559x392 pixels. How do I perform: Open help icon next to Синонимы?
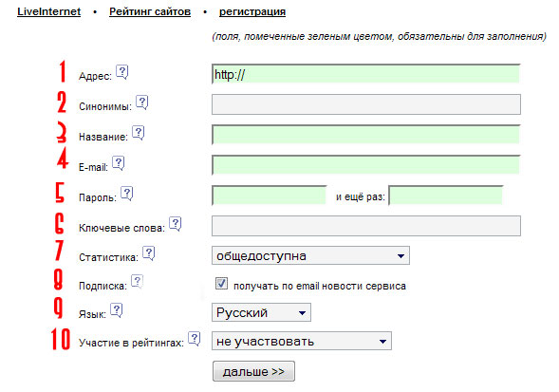pyautogui.click(x=142, y=103)
